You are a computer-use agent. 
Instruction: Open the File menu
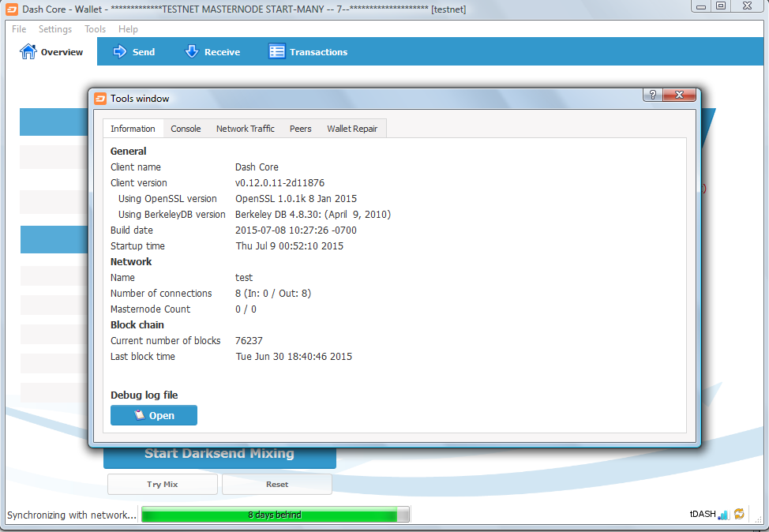[19, 29]
